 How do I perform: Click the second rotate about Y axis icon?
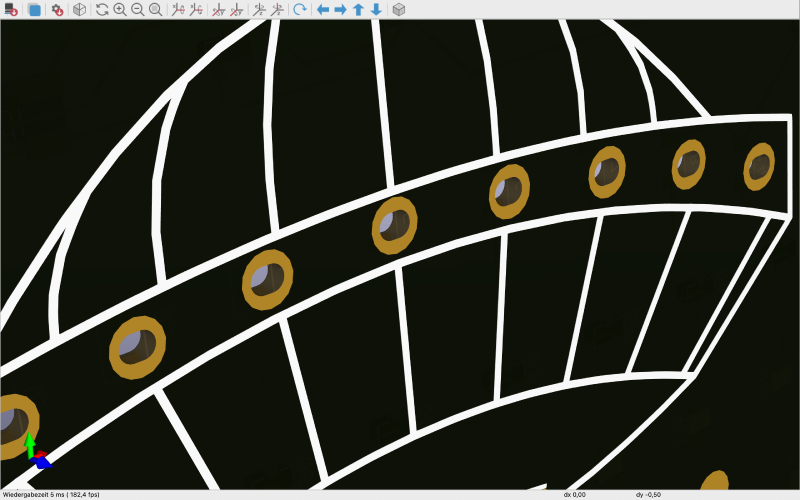(237, 9)
